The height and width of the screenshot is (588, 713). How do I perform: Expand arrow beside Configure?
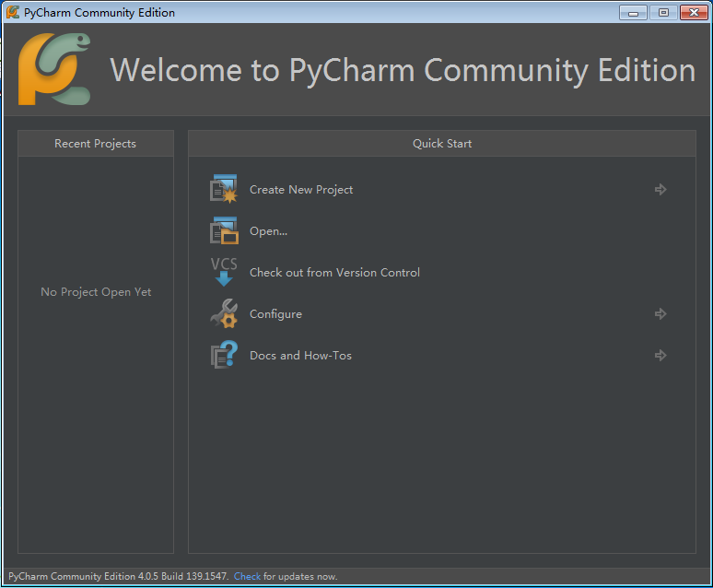click(660, 313)
